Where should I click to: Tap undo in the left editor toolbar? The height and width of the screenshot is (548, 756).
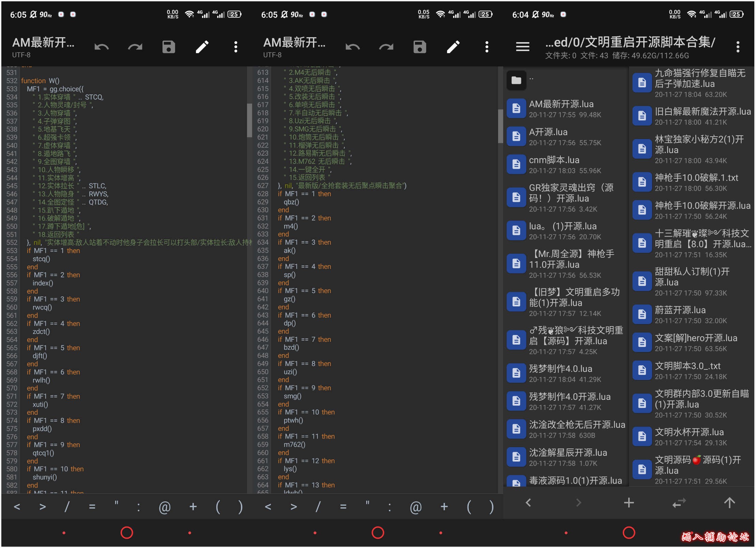102,47
